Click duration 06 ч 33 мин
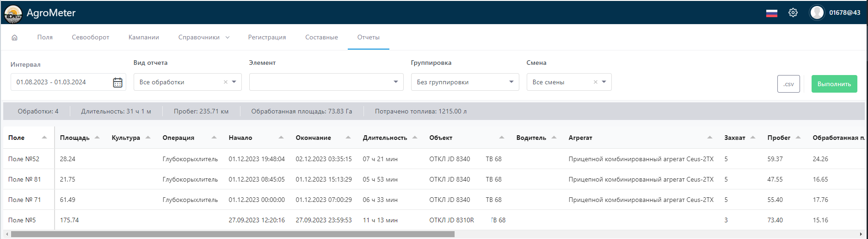The image size is (868, 239). point(380,200)
